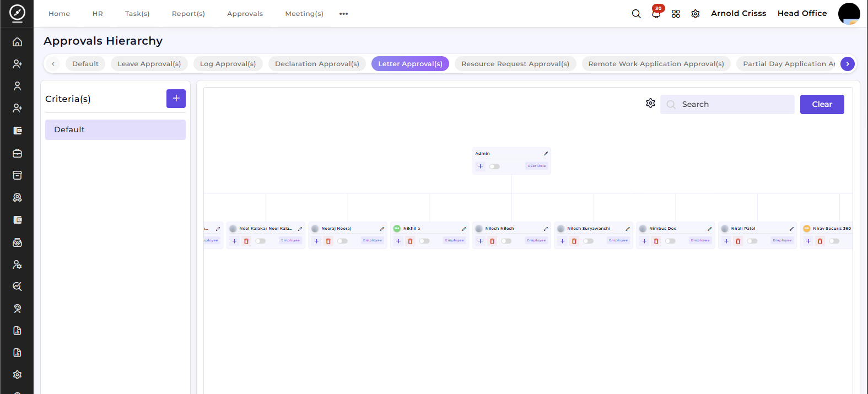Toggle switch on Nirali Patel card
The width and height of the screenshot is (868, 394).
coord(752,241)
